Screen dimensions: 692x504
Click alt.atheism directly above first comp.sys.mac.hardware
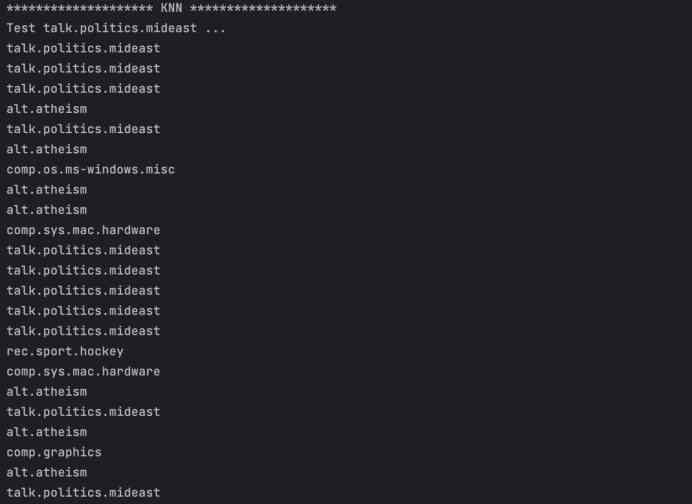tap(46, 210)
